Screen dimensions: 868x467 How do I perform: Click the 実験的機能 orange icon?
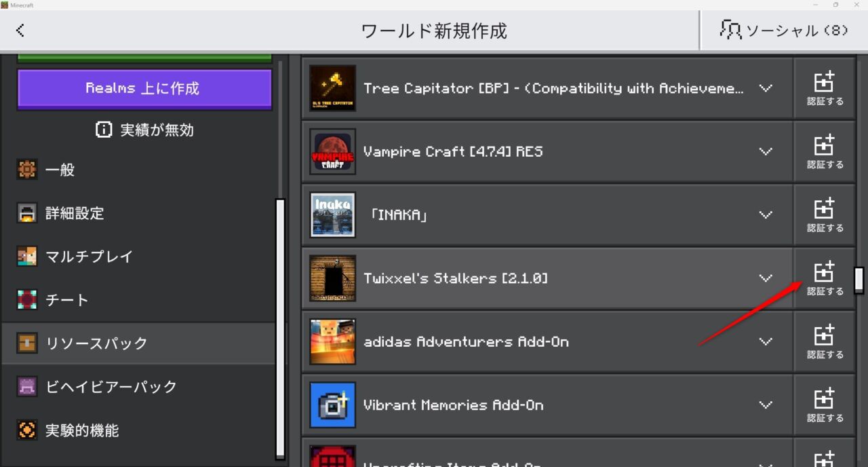[27, 430]
